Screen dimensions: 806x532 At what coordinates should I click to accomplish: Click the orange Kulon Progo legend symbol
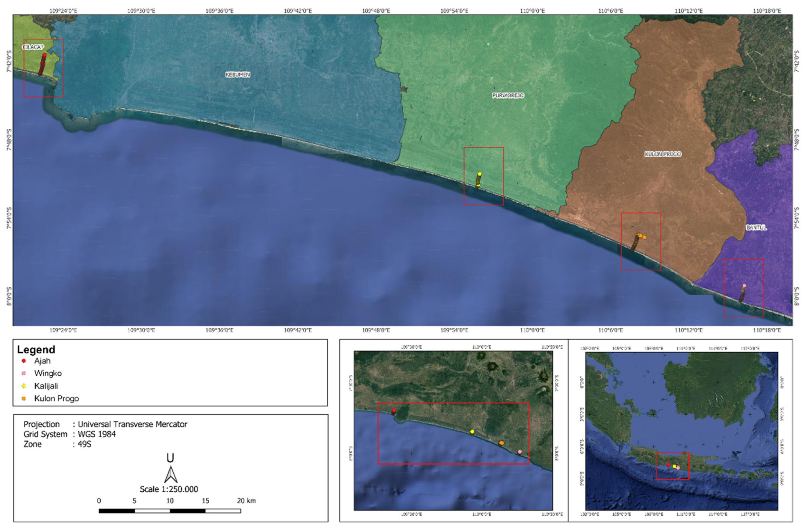click(24, 399)
